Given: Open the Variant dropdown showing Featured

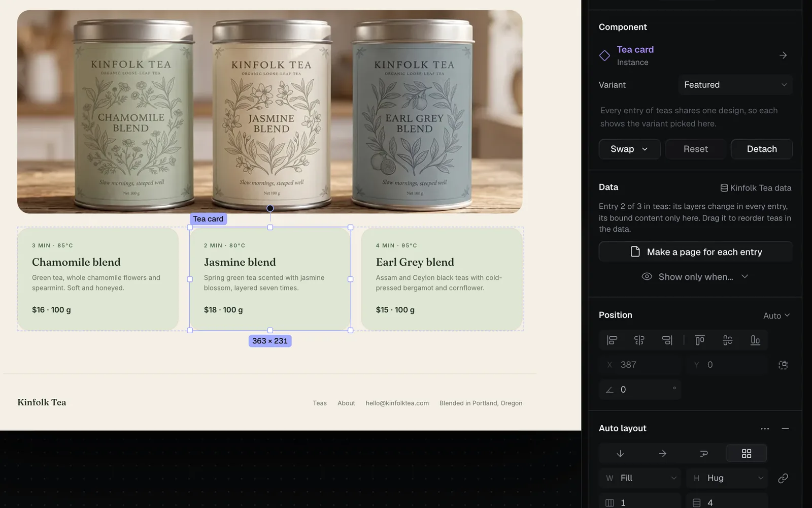Looking at the screenshot, I should [x=735, y=85].
